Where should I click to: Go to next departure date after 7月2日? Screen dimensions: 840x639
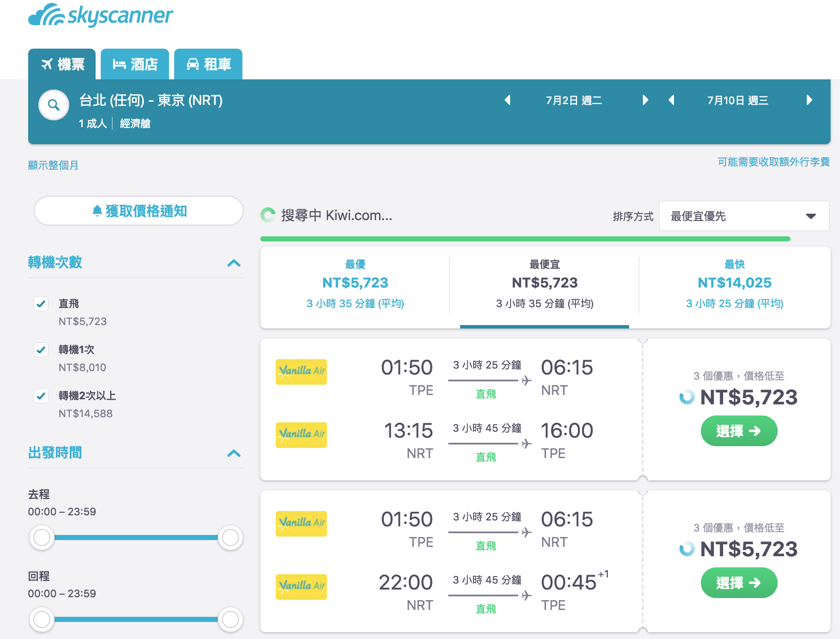point(645,100)
